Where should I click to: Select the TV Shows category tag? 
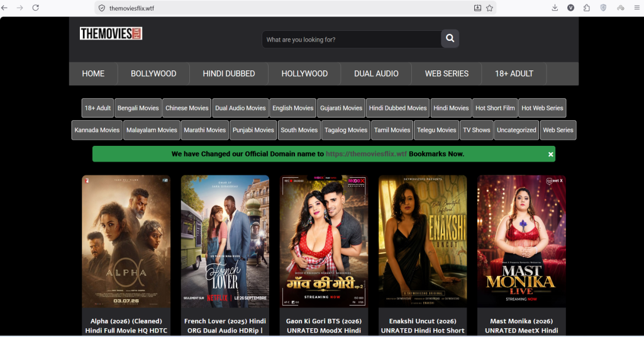point(477,130)
